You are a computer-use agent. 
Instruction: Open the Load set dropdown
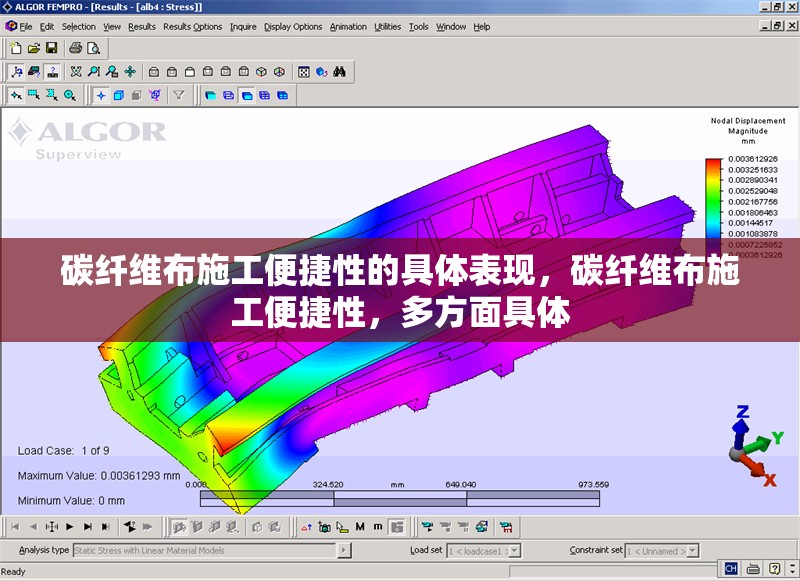coord(515,551)
